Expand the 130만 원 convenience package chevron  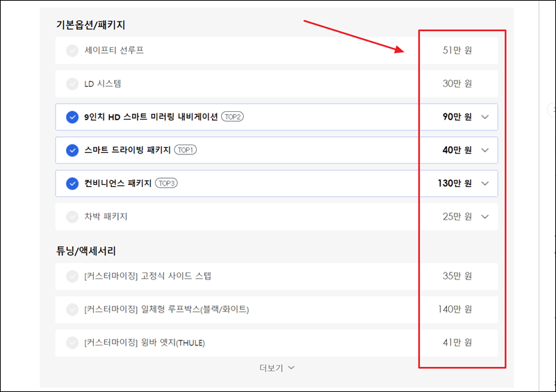[x=484, y=183]
